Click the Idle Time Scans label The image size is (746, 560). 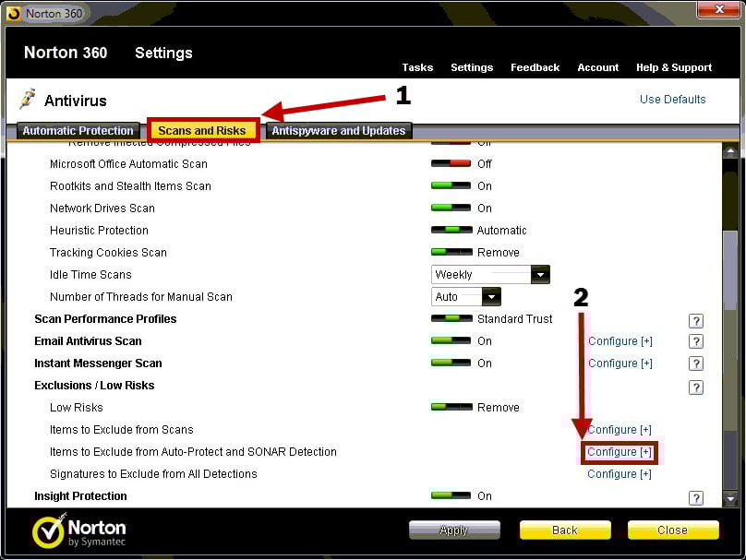click(x=90, y=275)
